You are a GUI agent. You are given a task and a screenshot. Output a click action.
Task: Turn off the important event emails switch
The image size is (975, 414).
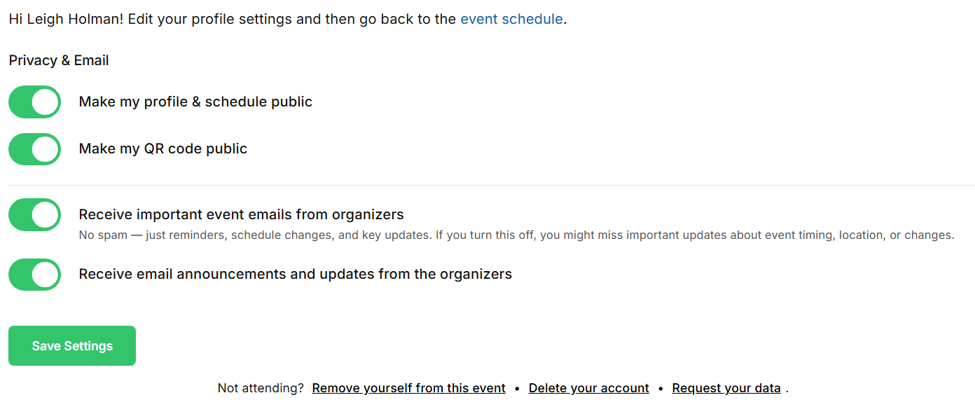pos(35,214)
